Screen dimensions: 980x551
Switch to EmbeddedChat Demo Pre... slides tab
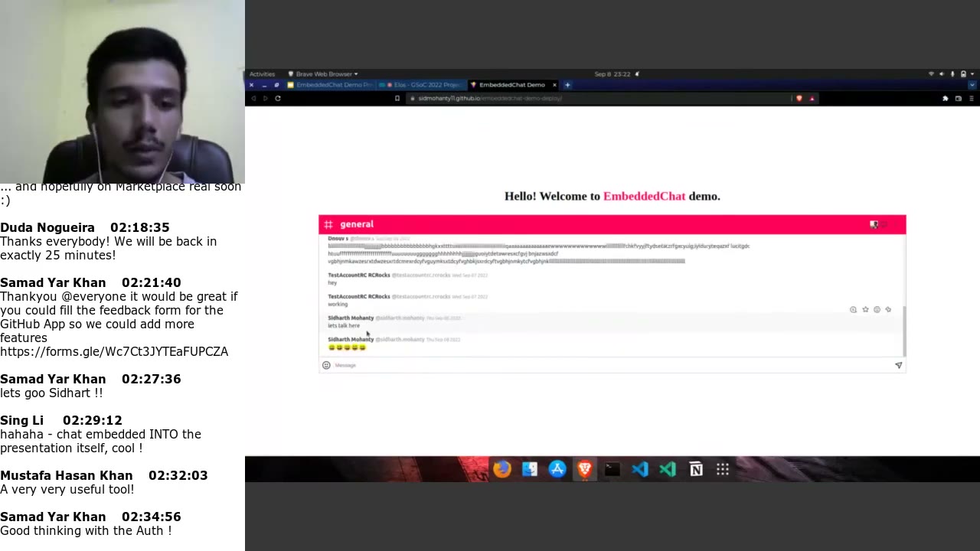tap(329, 85)
